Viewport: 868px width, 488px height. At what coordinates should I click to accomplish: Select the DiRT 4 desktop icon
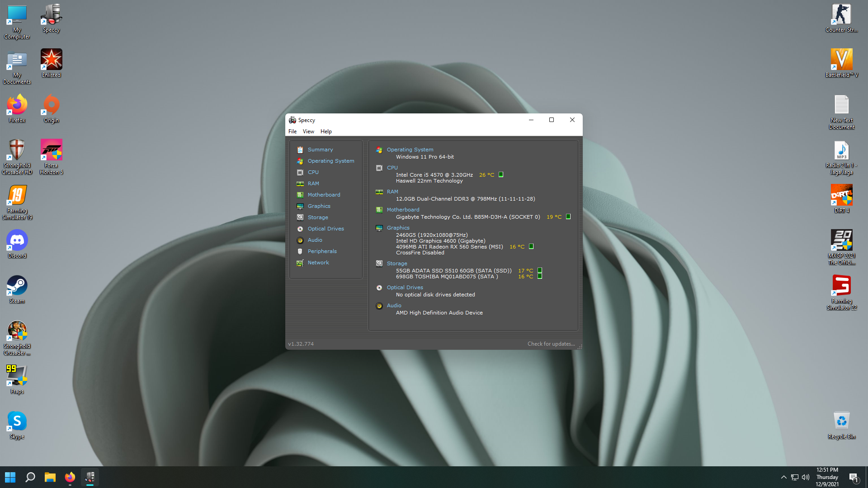841,199
